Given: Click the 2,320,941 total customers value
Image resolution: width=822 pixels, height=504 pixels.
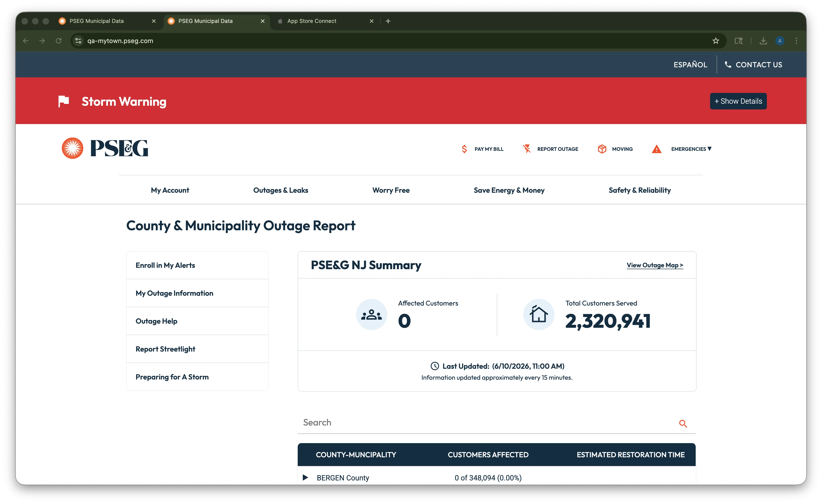Looking at the screenshot, I should pyautogui.click(x=608, y=321).
